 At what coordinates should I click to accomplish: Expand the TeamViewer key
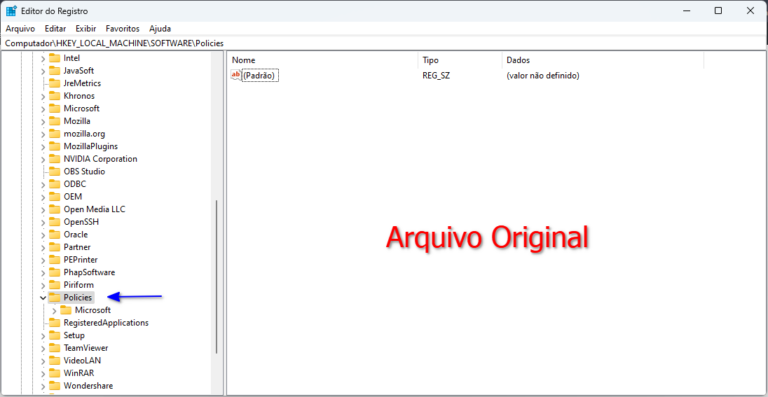click(x=43, y=348)
